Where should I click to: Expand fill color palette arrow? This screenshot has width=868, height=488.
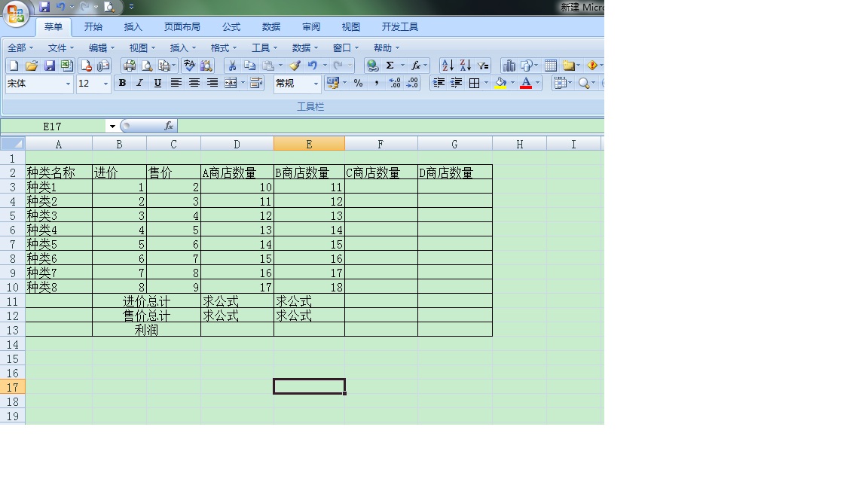point(512,83)
